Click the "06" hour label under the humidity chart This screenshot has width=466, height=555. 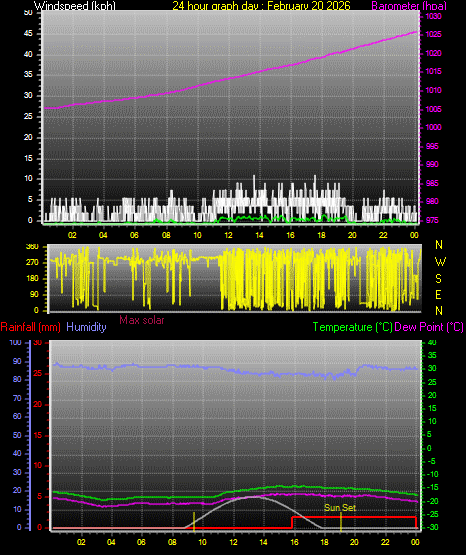[x=141, y=542]
